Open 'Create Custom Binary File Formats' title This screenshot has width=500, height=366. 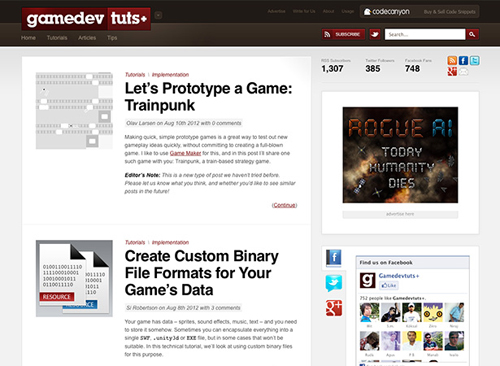coord(202,273)
